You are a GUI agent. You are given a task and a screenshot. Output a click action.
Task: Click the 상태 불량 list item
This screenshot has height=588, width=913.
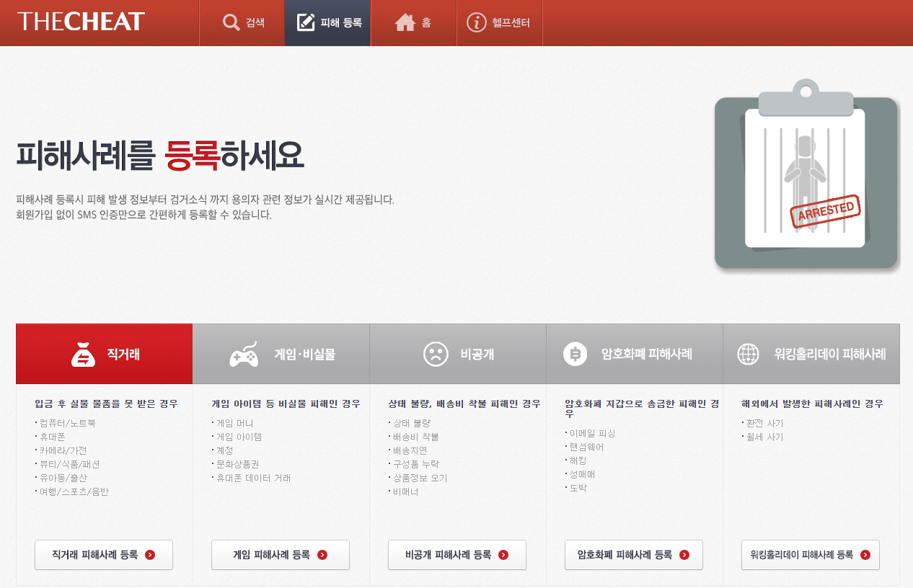click(x=411, y=423)
